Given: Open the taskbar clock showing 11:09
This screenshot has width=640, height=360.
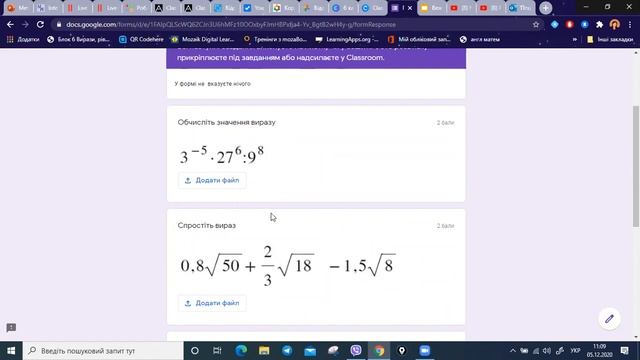Looking at the screenshot, I should tap(600, 351).
